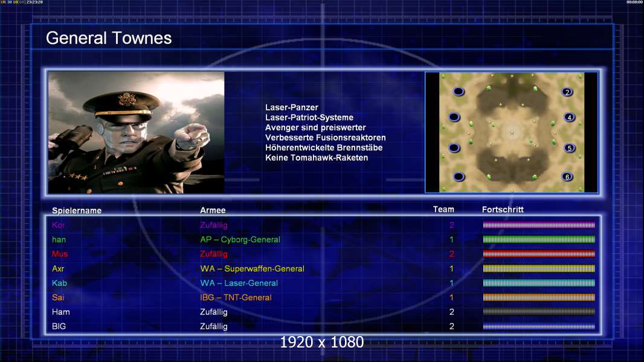Click unnumbered start marker opposite marker 6
This screenshot has height=362, width=644.
[459, 177]
